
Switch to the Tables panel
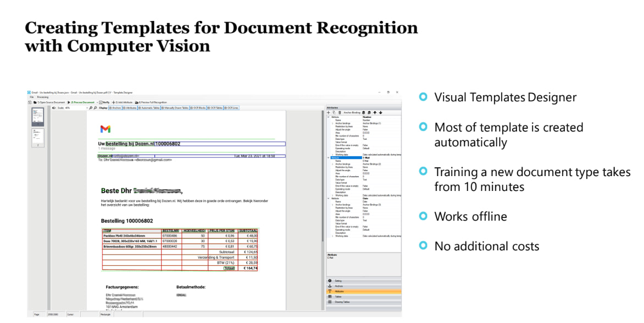point(363,297)
